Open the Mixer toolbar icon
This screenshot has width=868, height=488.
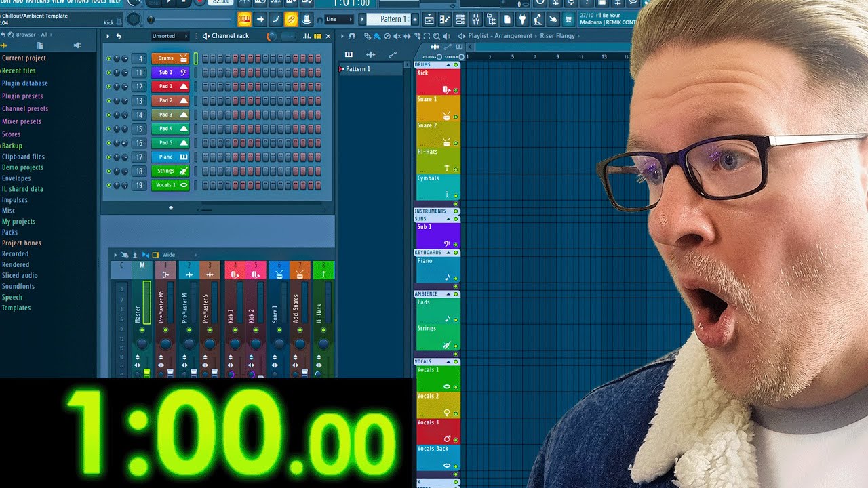[476, 19]
